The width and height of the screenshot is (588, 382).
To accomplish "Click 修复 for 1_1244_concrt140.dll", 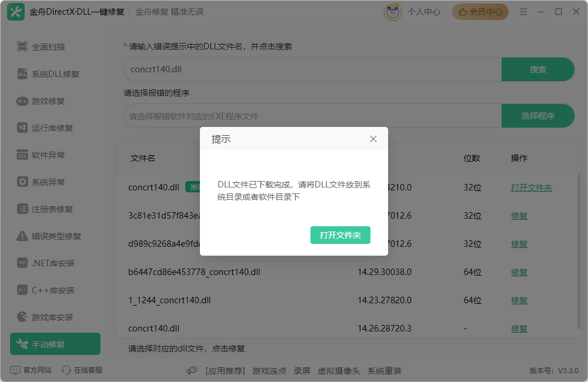I will point(519,300).
